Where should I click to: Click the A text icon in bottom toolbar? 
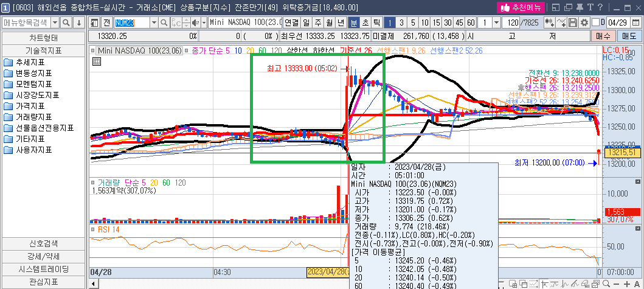[x=637, y=284]
